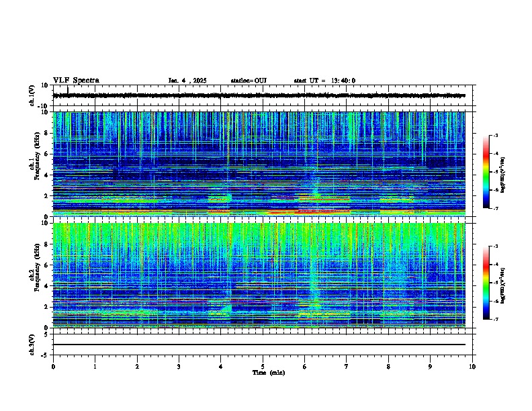Viewport: 532px width, 411px height.
Task: Click the time axis tick label "8"
Action: pyautogui.click(x=388, y=367)
